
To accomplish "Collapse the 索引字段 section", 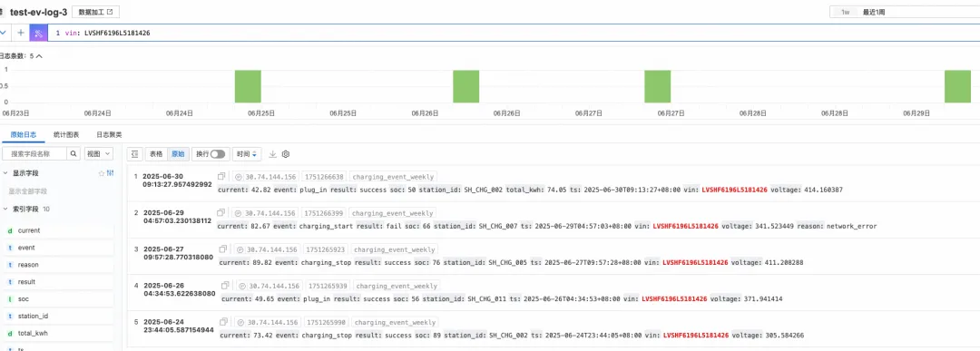I will (5, 209).
